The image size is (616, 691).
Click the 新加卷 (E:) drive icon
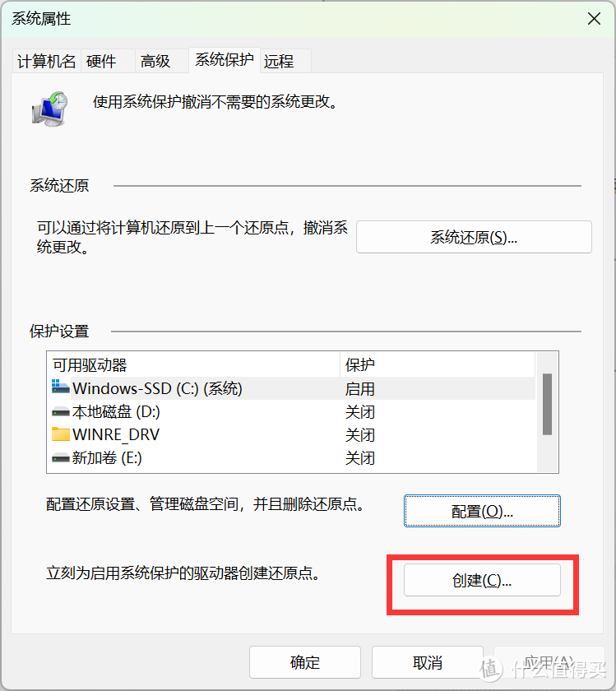(60, 458)
